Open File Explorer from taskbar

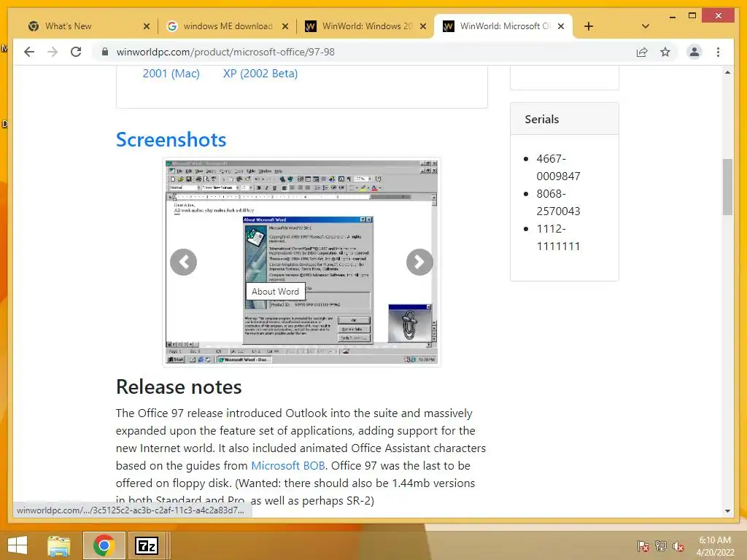(x=59, y=545)
